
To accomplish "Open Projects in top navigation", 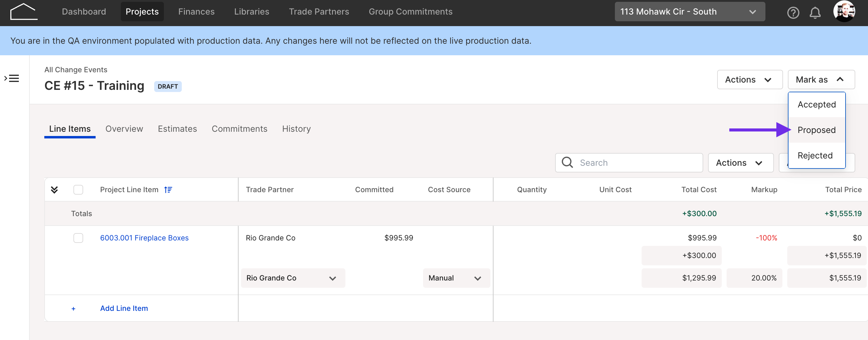I will click(142, 12).
